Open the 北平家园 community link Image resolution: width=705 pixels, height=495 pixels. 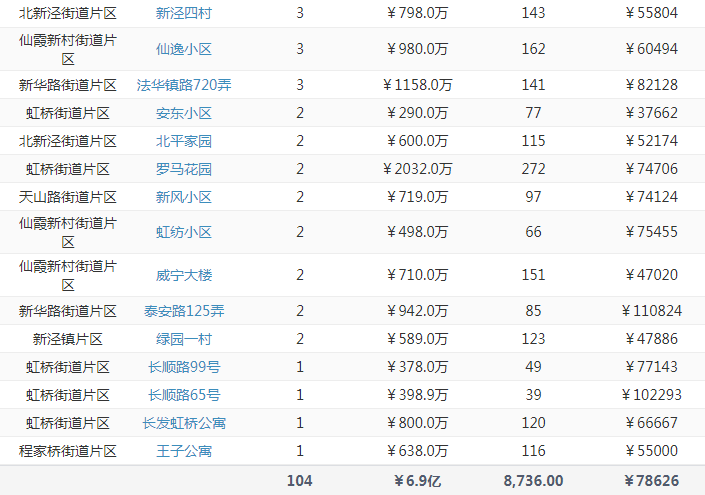183,141
